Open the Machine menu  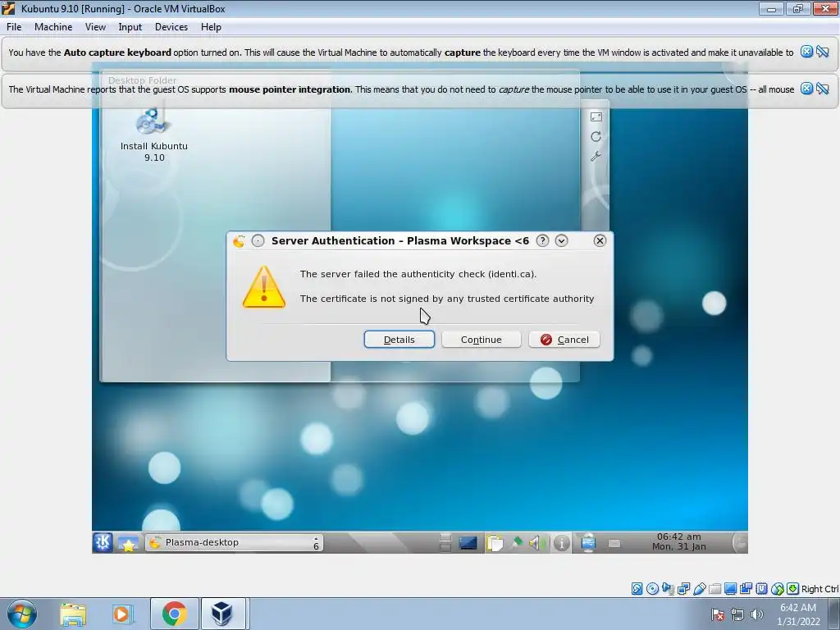[53, 27]
